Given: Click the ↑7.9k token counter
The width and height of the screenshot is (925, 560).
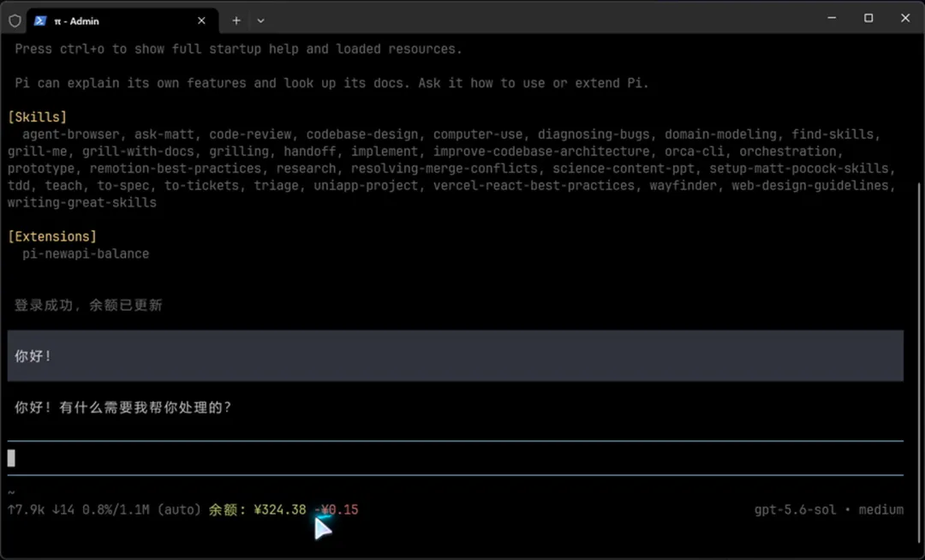Looking at the screenshot, I should 26,509.
